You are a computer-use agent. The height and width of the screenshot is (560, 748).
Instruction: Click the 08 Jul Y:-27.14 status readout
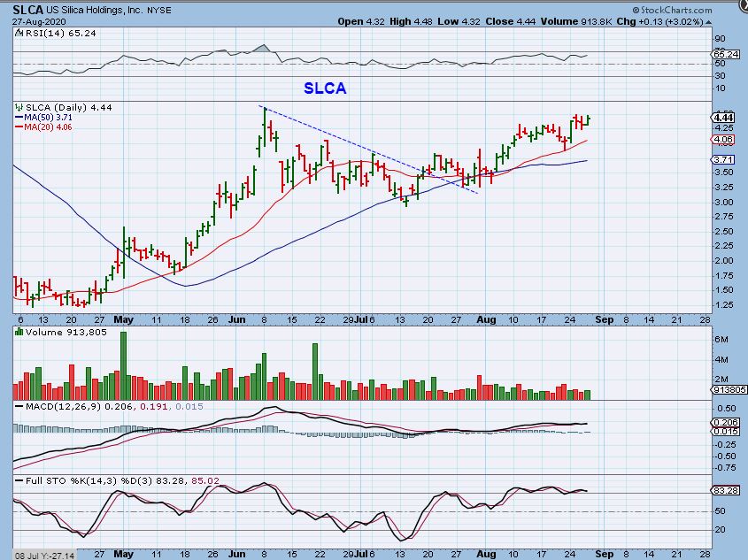click(44, 556)
